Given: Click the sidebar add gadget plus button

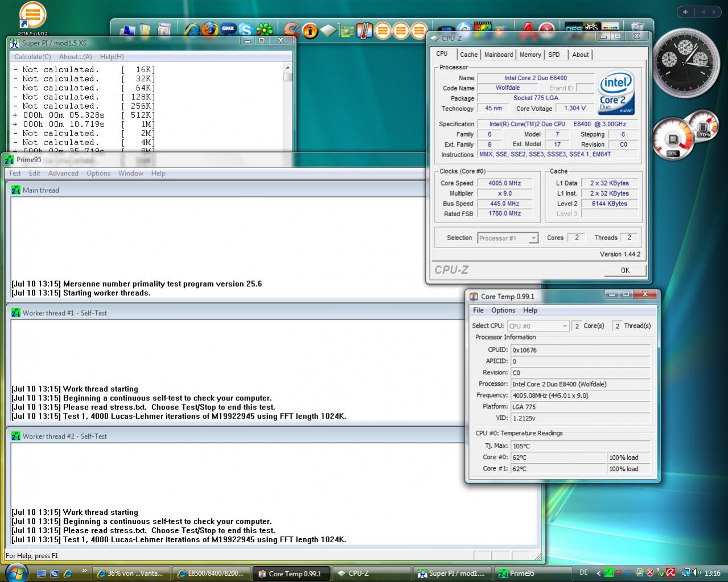Looking at the screenshot, I should [x=685, y=11].
